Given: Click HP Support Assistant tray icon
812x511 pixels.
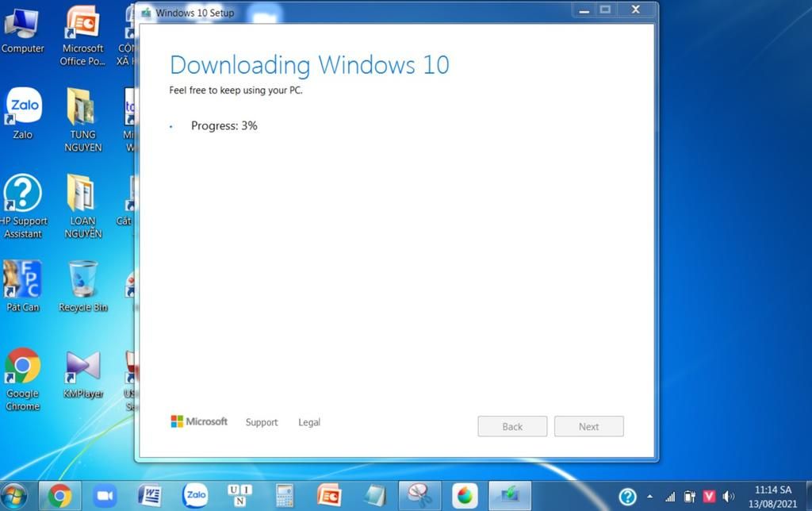Looking at the screenshot, I should 627,497.
